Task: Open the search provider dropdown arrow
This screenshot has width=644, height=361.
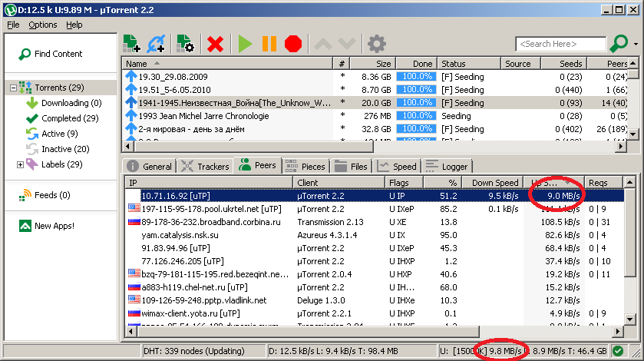Action: coord(636,44)
